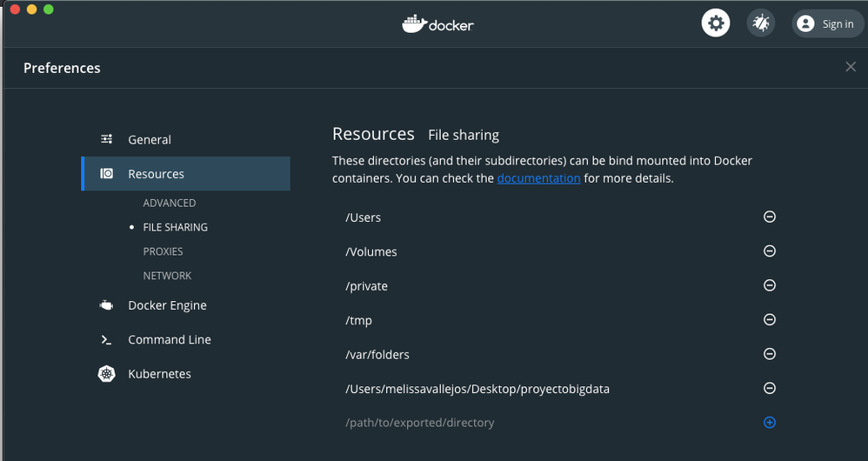Click the Command Line prompt icon
The height and width of the screenshot is (461, 868).
(x=106, y=340)
